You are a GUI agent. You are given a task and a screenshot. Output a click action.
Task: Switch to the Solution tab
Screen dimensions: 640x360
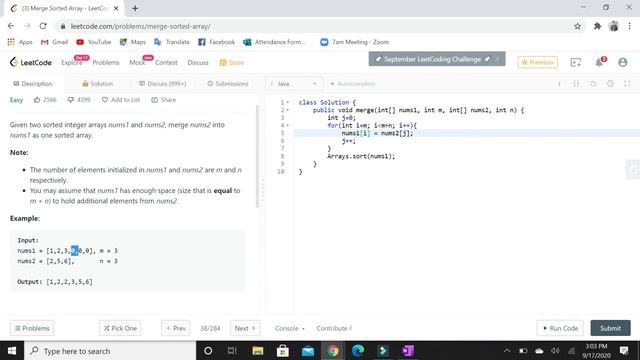tap(98, 84)
